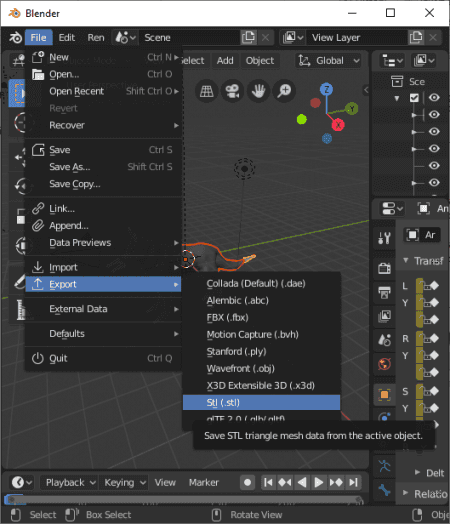Image resolution: width=450 pixels, height=524 pixels.
Task: Open the Render properties tab icon
Action: click(x=384, y=268)
